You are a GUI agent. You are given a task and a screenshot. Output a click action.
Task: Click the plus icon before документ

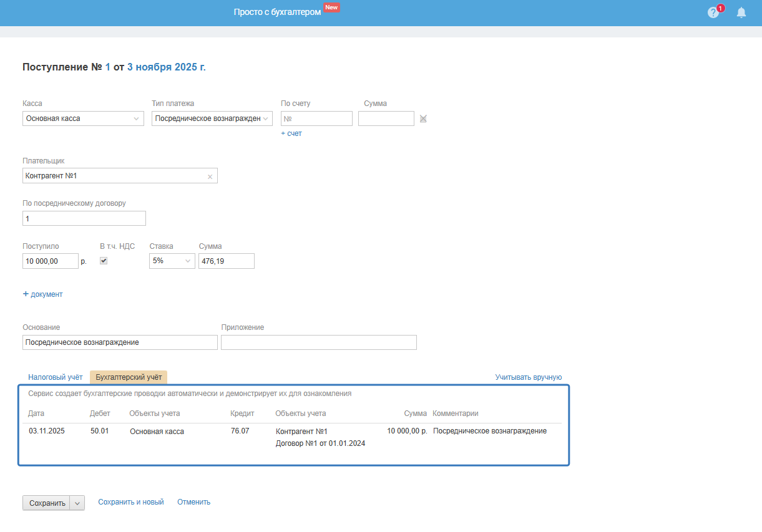(26, 294)
